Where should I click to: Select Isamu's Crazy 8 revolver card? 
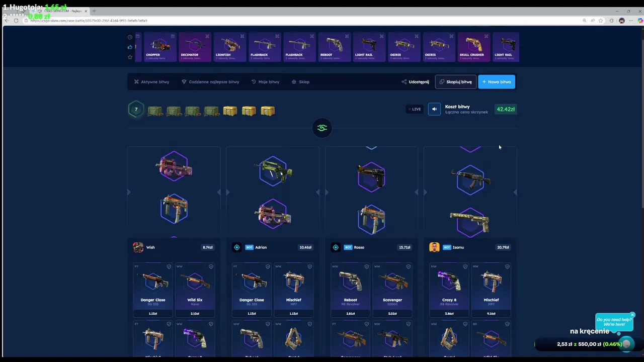[x=449, y=291]
